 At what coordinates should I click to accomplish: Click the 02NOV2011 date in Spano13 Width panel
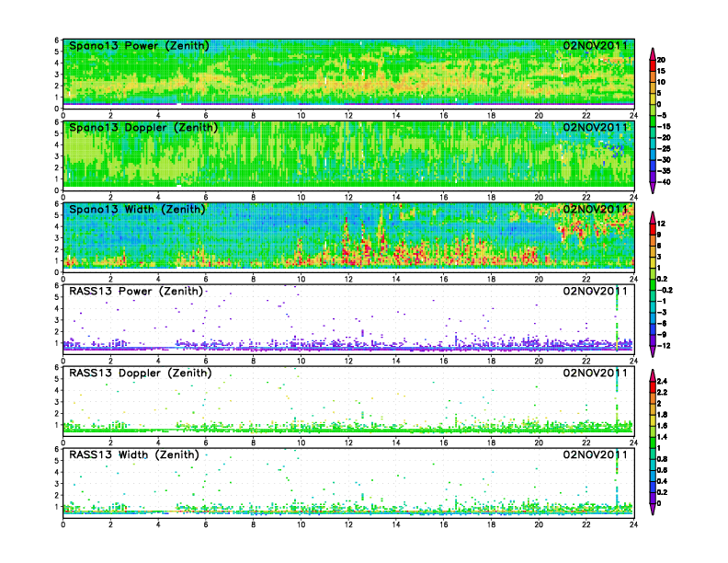coord(596,209)
